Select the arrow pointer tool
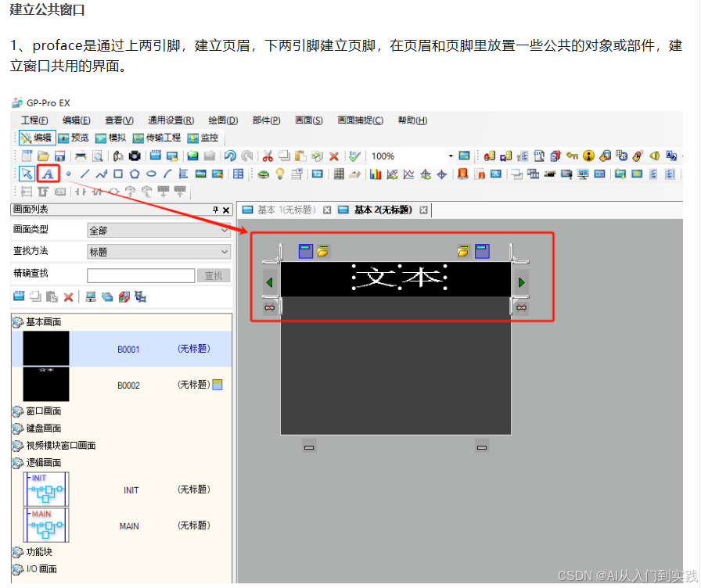The image size is (701, 588). 25,174
